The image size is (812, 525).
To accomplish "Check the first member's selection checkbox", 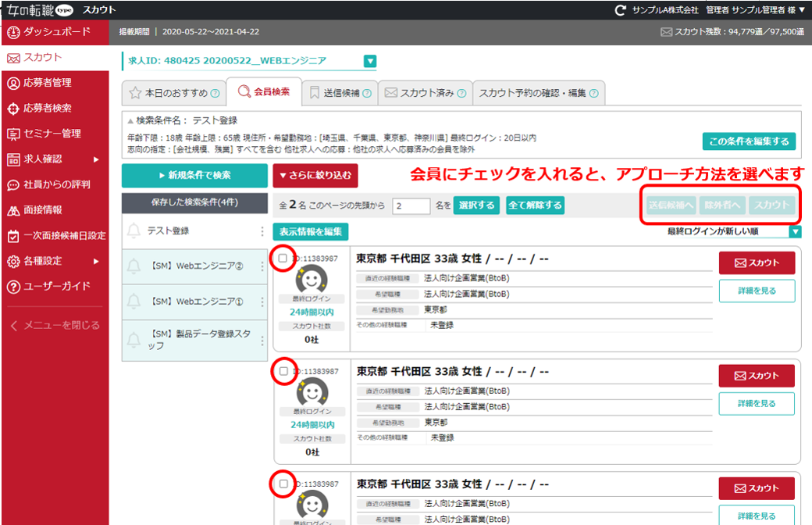I will tap(282, 259).
